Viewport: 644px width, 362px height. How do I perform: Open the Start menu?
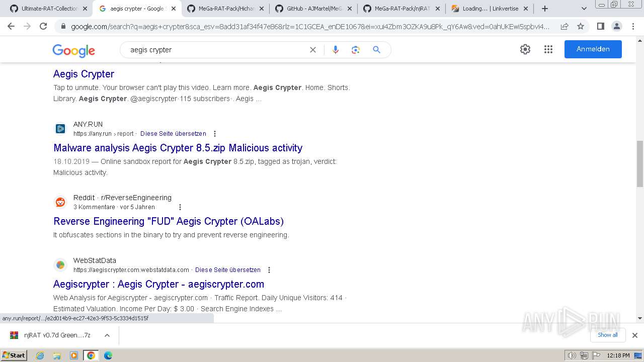coord(14,355)
